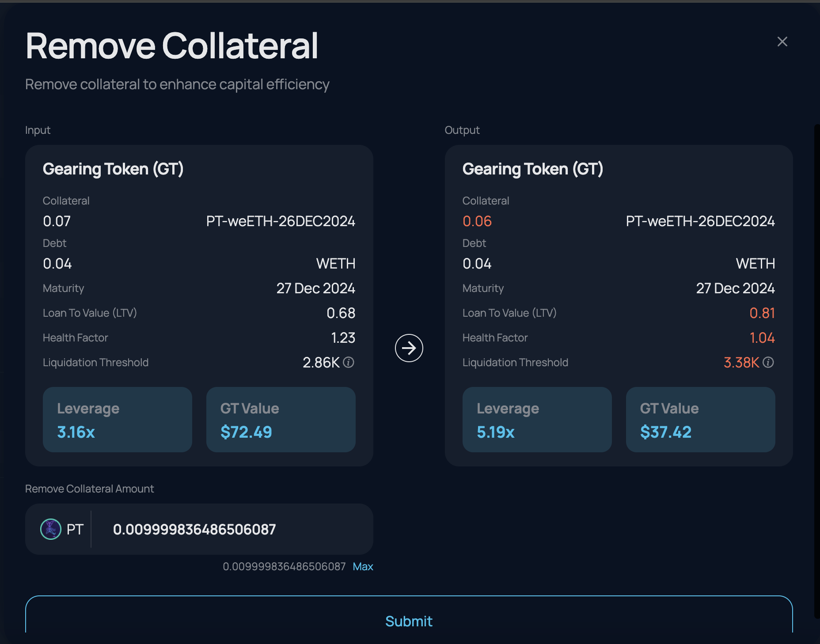Click the circled arrow between Input and Output
The image size is (820, 644).
click(409, 348)
